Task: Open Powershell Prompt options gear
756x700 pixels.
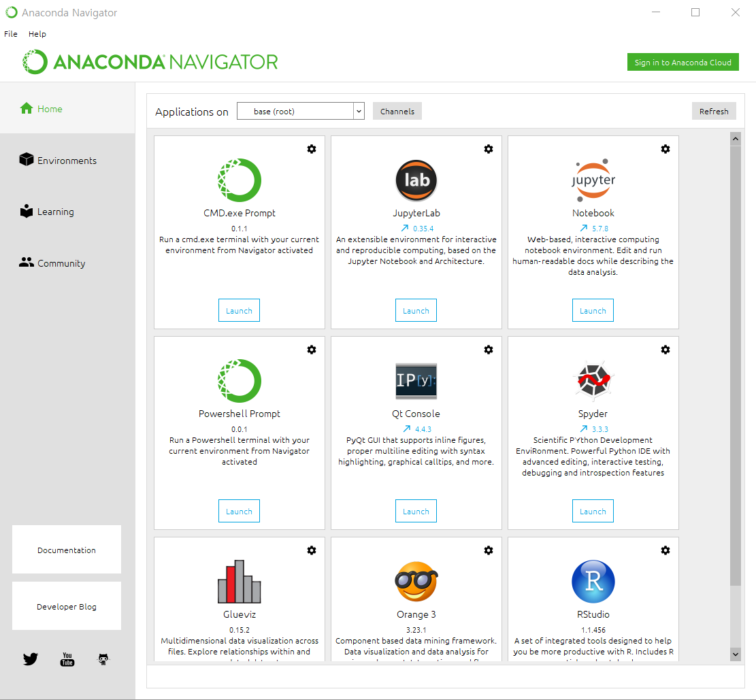Action: [x=312, y=350]
